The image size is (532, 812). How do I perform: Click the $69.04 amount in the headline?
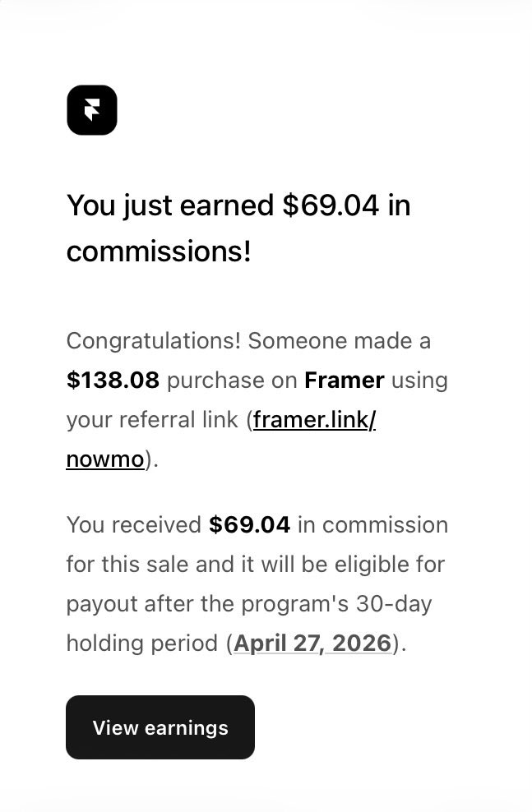[331, 205]
